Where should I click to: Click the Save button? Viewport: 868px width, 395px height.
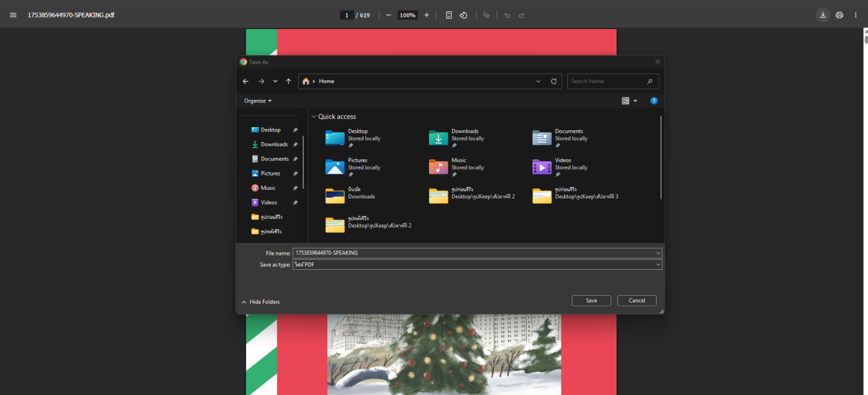pyautogui.click(x=591, y=301)
